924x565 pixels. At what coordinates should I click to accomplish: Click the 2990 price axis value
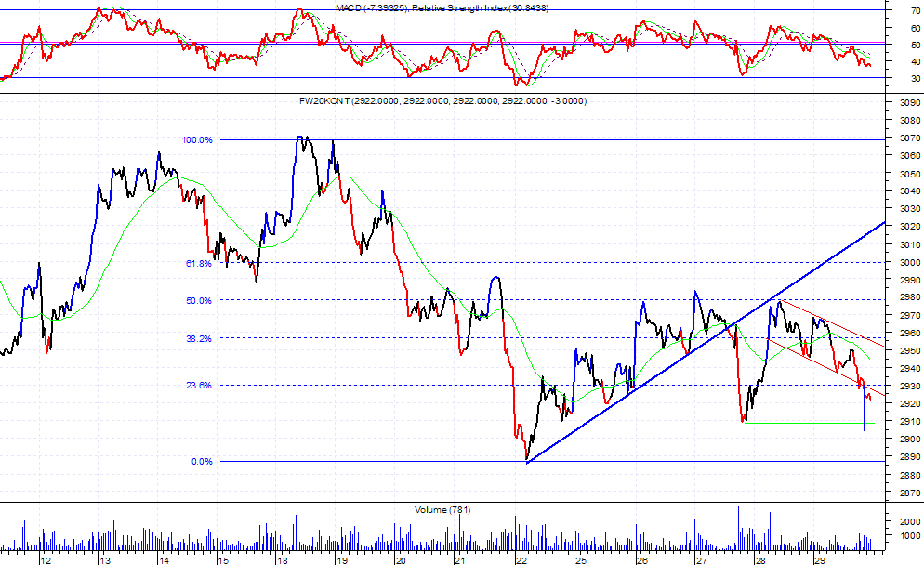coord(910,281)
